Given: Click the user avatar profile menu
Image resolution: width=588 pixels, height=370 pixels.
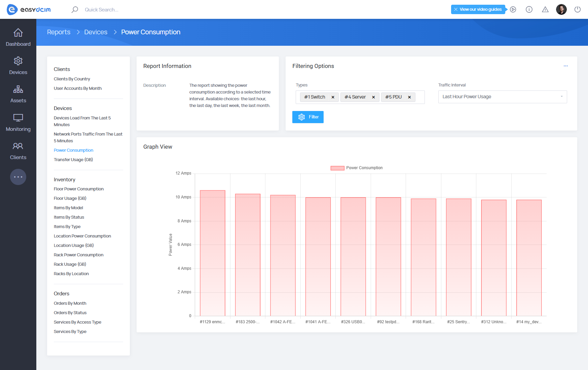Looking at the screenshot, I should (561, 9).
